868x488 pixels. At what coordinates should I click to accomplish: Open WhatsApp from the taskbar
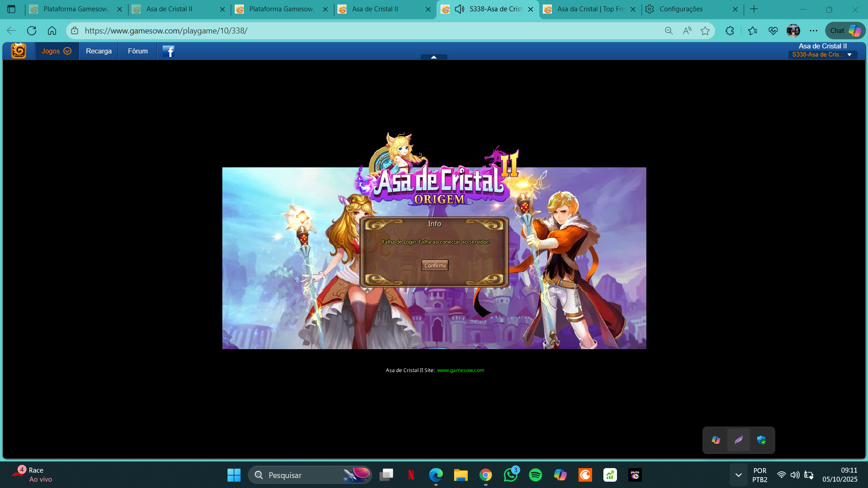pyautogui.click(x=510, y=475)
